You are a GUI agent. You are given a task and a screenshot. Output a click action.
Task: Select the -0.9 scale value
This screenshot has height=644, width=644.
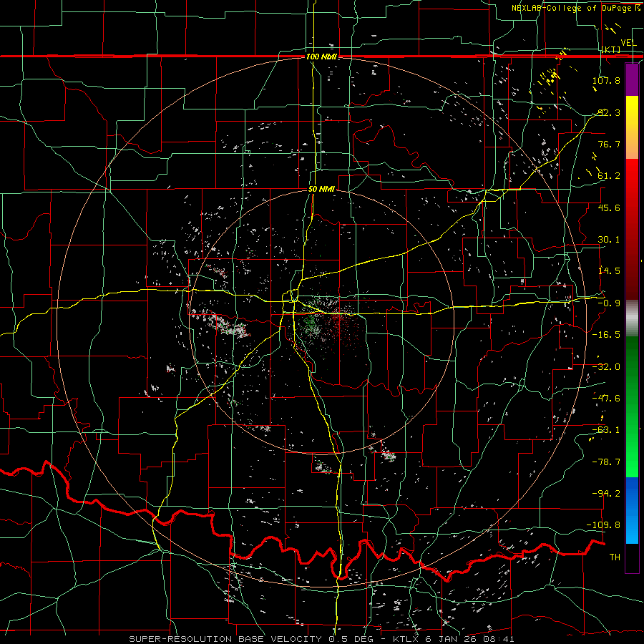(x=608, y=303)
